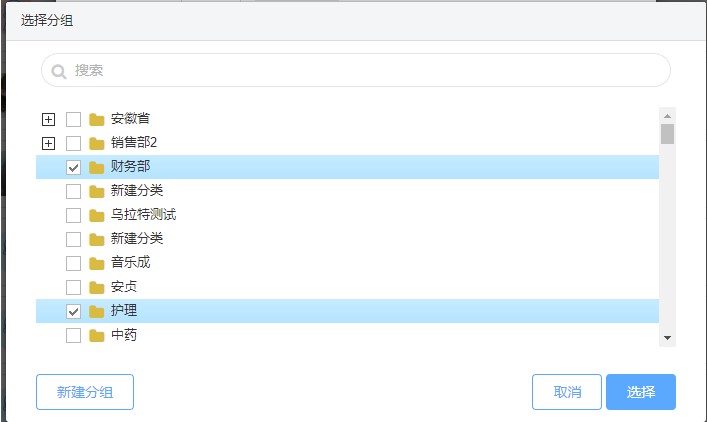The width and height of the screenshot is (707, 422).
Task: Tick the checkbox for 中药
Action: pos(73,335)
